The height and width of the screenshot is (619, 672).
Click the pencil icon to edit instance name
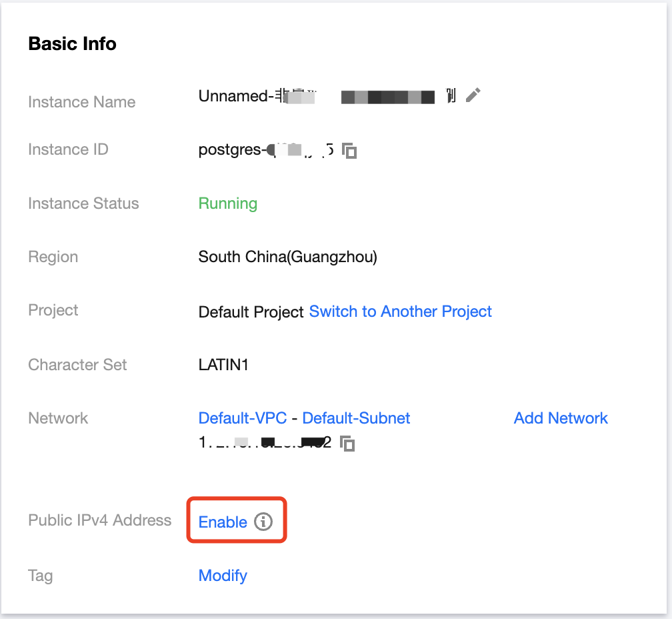pos(473,95)
